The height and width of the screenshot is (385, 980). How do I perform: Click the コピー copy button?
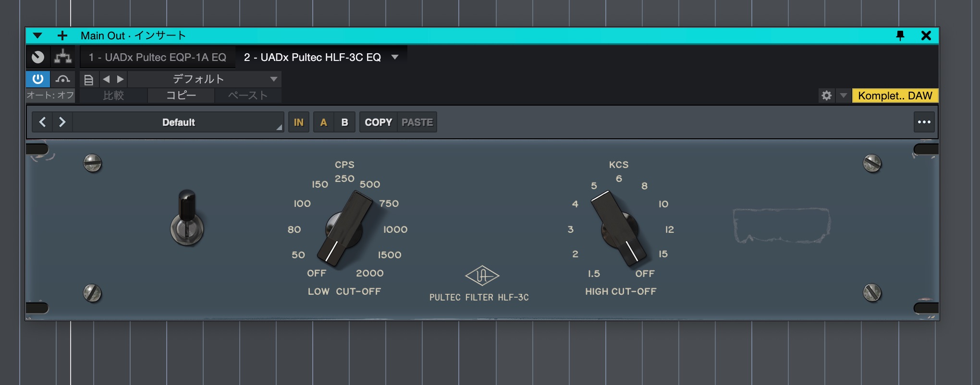click(x=181, y=95)
